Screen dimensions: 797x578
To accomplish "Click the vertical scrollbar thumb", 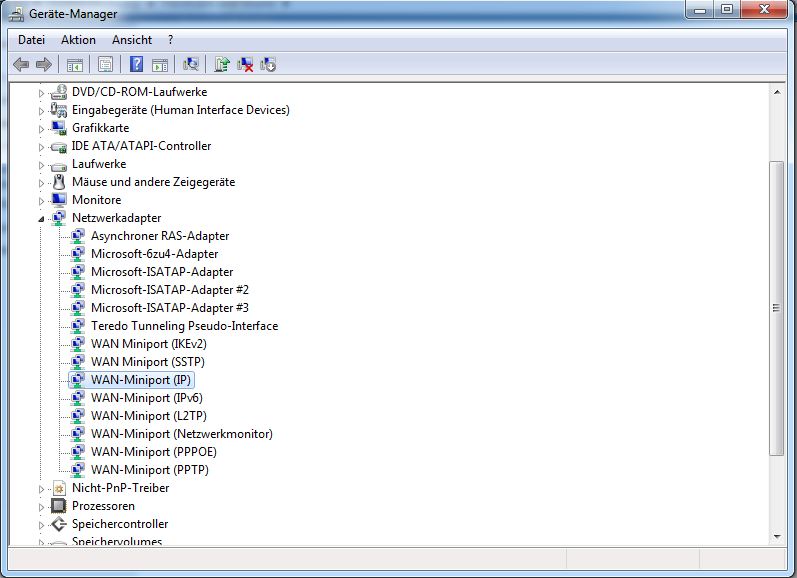I will click(777, 308).
